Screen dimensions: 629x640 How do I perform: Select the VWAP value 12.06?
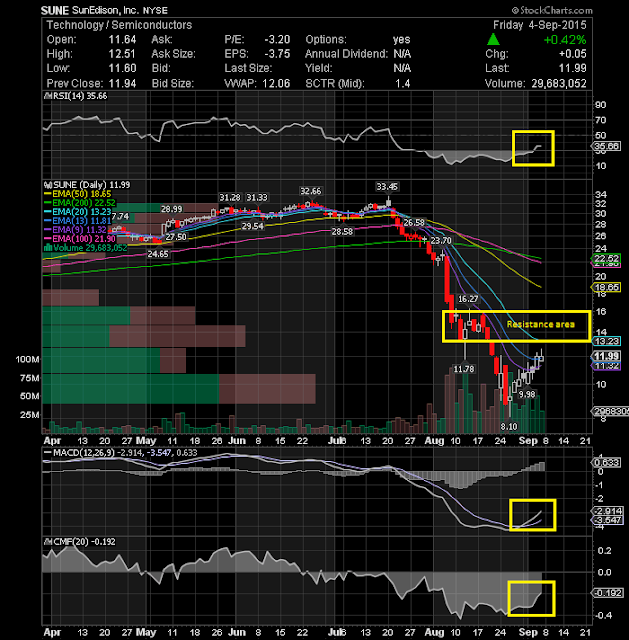coord(276,83)
